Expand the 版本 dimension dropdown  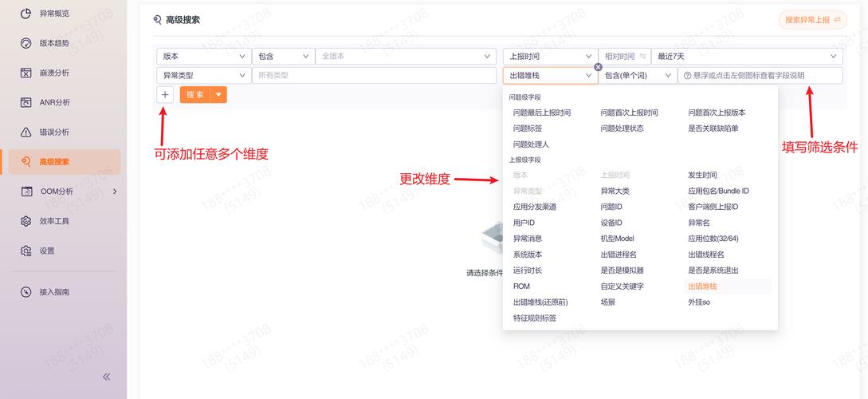(x=242, y=57)
